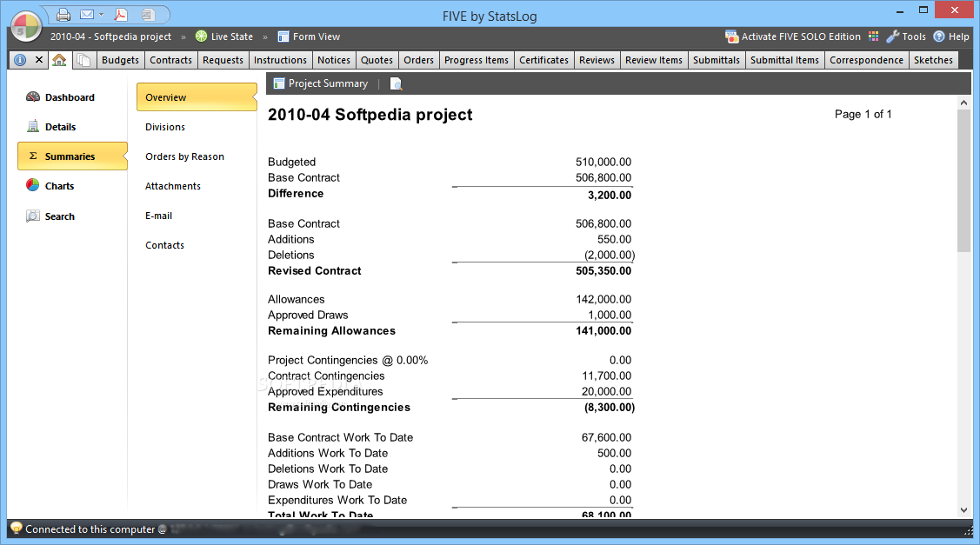The width and height of the screenshot is (980, 545).
Task: Click the 'Remaining Contingencies' label
Action: [339, 407]
